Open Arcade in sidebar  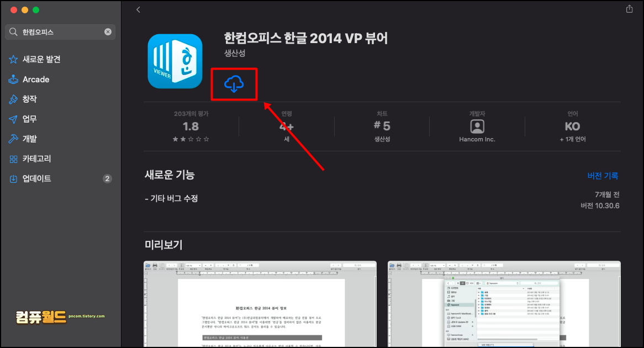(x=36, y=80)
